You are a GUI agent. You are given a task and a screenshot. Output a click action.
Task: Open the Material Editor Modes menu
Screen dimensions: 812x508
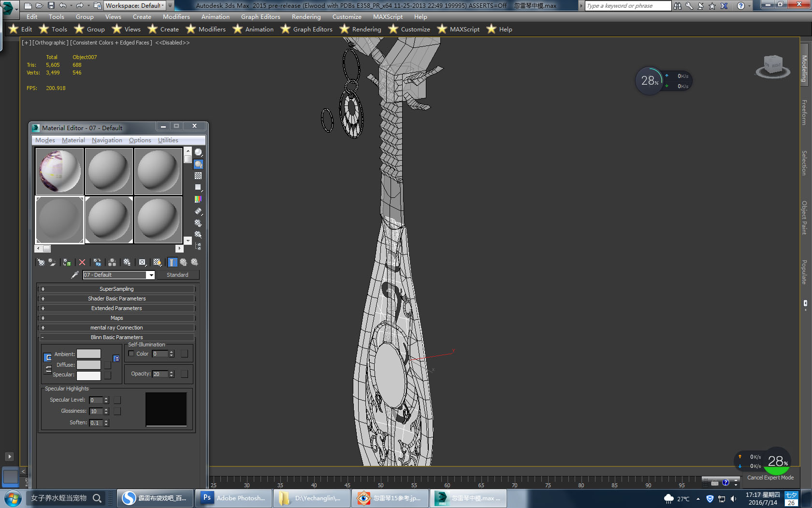45,140
